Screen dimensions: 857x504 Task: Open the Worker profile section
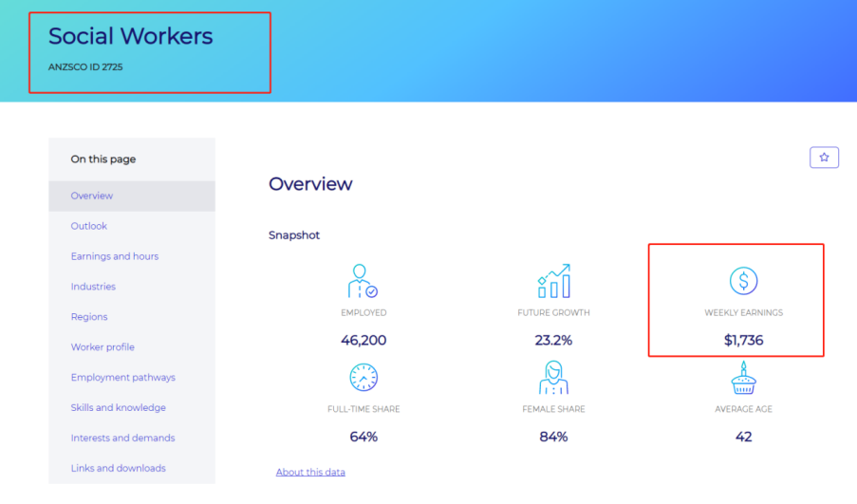(x=102, y=347)
